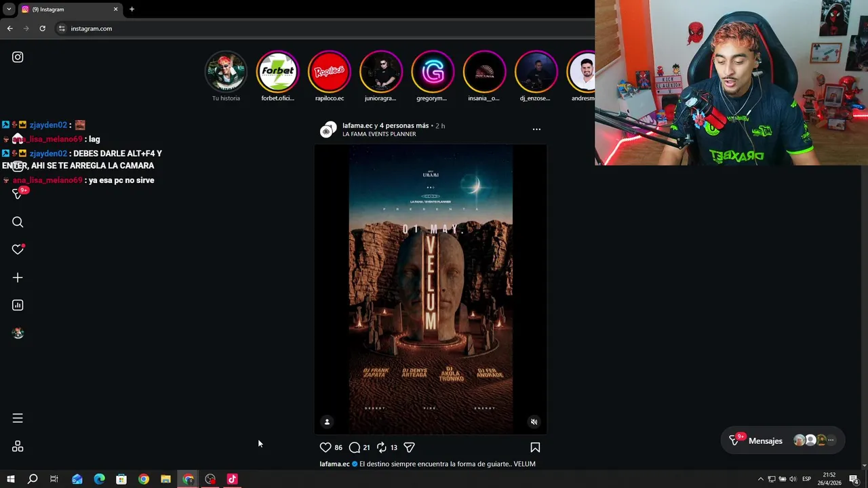Click the browser forward arrow
The width and height of the screenshot is (868, 488).
point(26,28)
